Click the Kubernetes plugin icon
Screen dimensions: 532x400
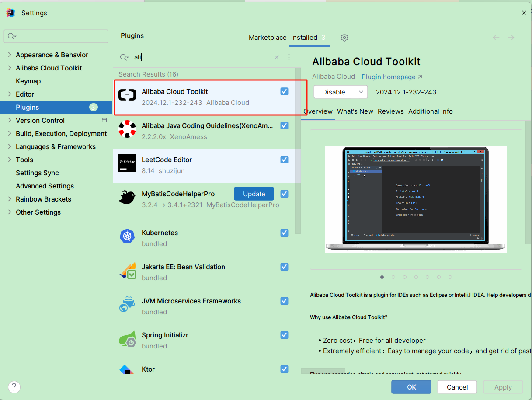(127, 236)
